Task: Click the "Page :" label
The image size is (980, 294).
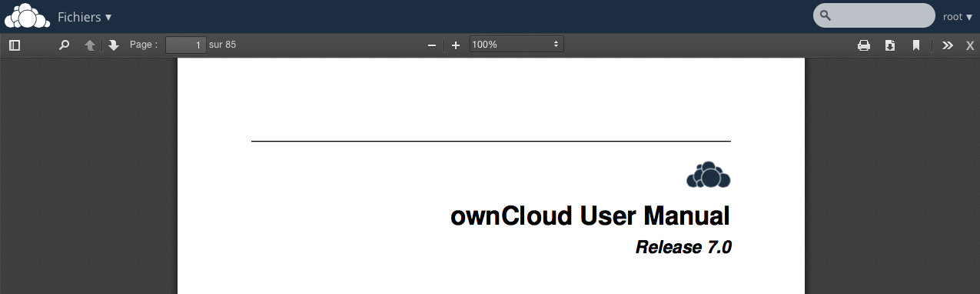Action: [x=144, y=45]
